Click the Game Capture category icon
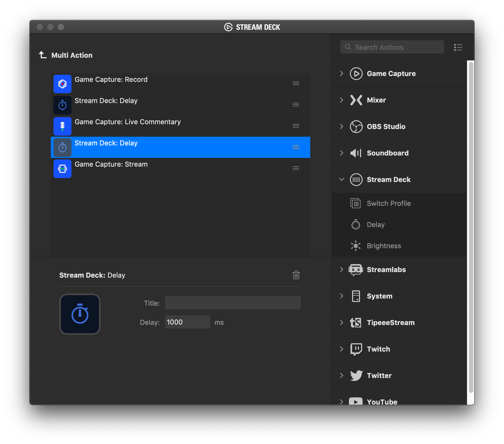504x444 pixels. [356, 74]
